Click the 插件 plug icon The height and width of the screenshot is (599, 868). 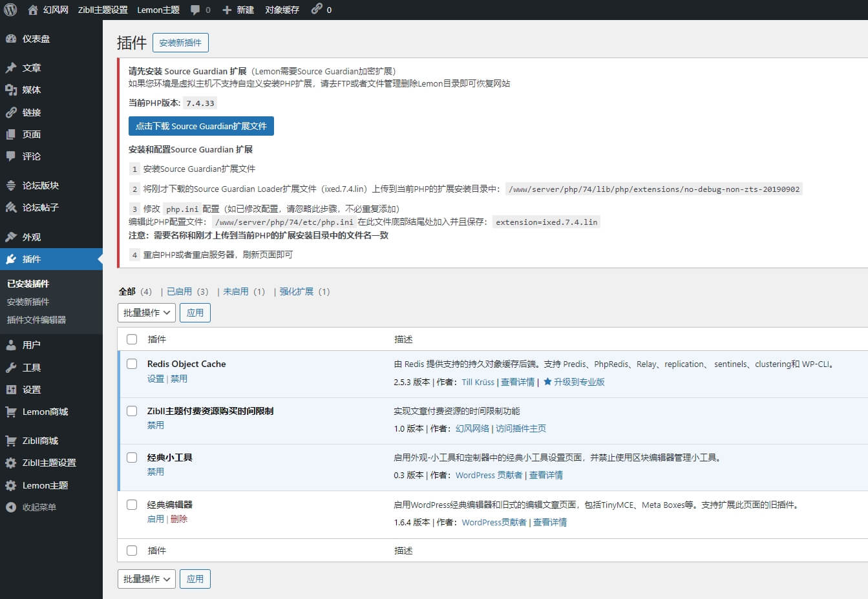11,259
